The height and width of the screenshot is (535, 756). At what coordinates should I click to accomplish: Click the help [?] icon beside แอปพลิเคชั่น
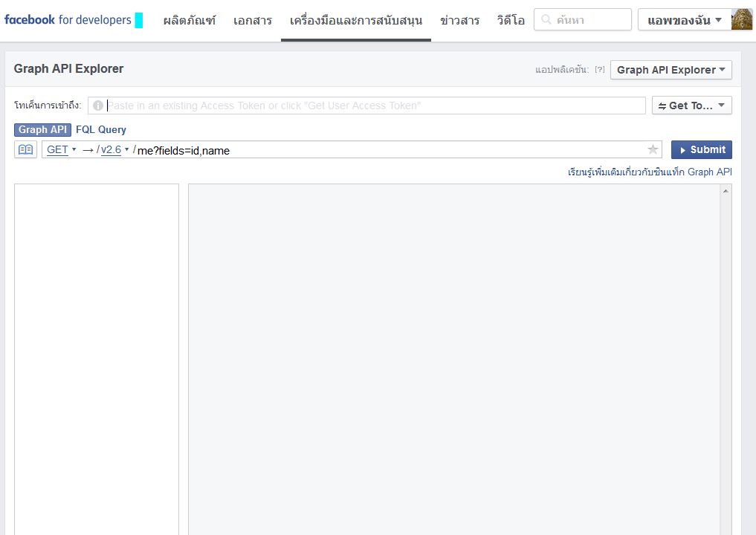599,69
